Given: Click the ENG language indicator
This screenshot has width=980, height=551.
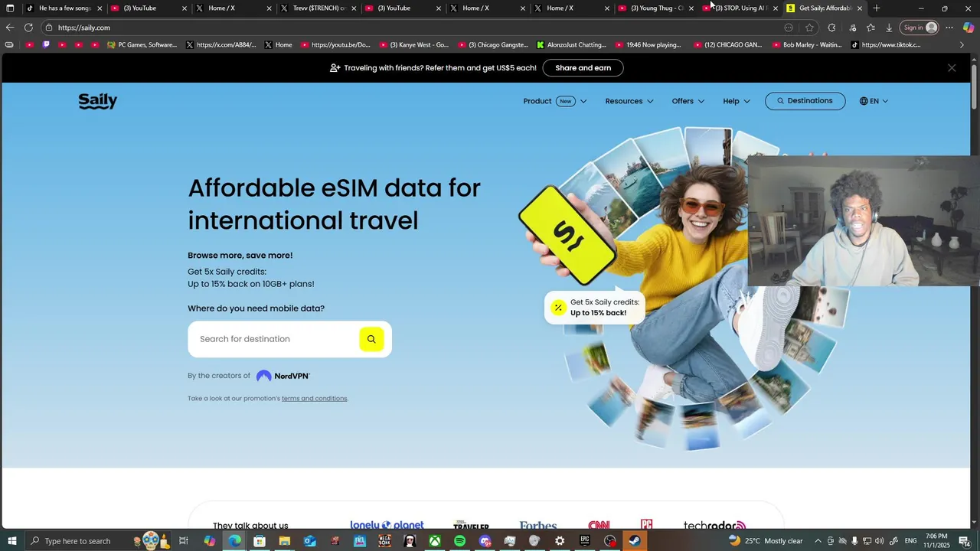Looking at the screenshot, I should (x=910, y=541).
